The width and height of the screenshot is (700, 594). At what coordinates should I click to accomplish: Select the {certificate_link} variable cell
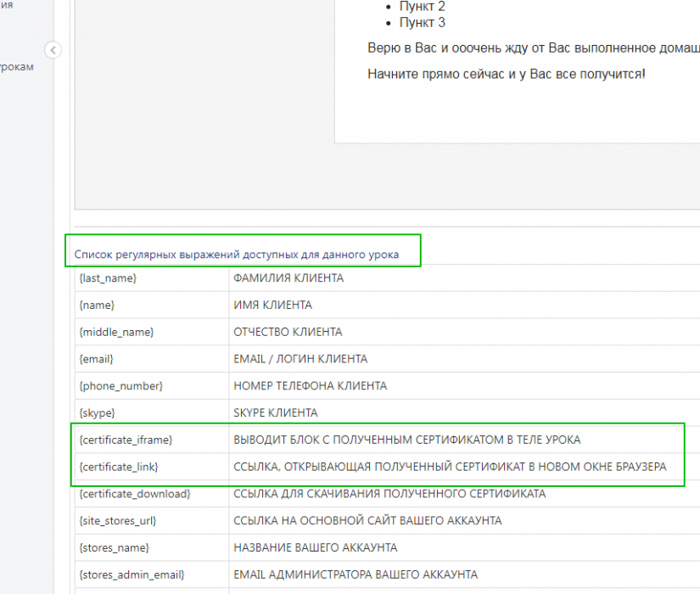119,467
